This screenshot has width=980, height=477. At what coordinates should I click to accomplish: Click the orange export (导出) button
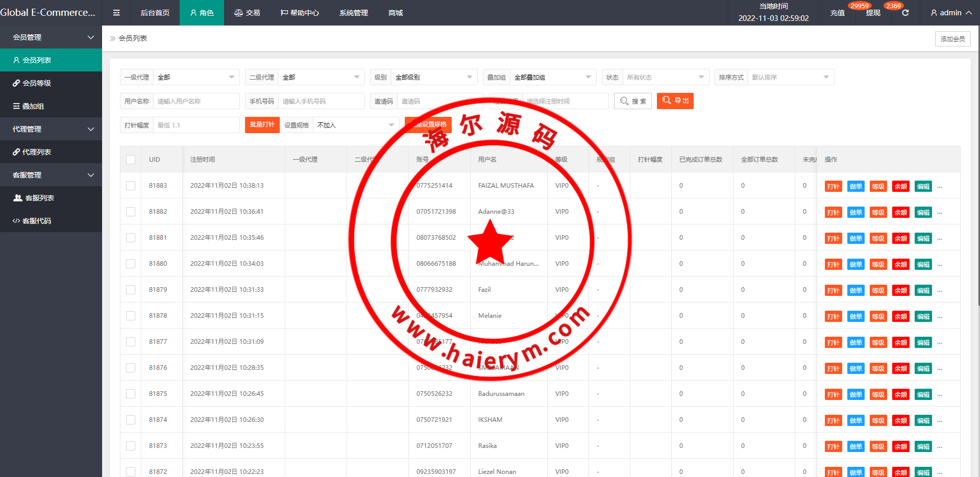point(675,101)
